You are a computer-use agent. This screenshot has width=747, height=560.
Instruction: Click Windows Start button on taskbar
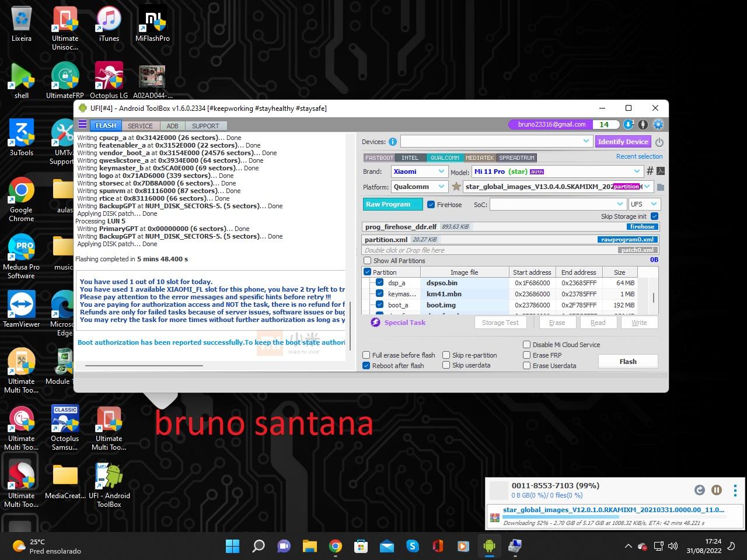pyautogui.click(x=232, y=546)
